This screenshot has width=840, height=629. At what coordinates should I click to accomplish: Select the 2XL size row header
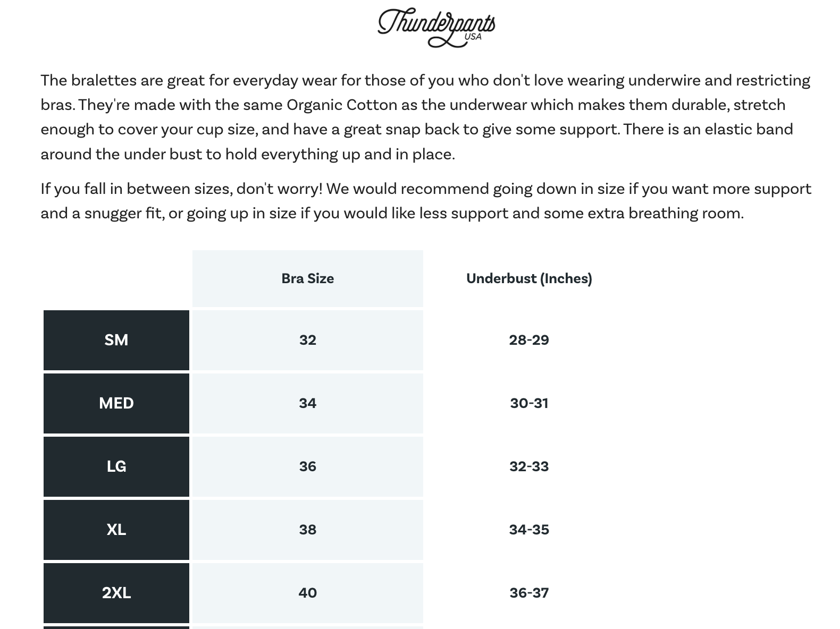click(x=116, y=593)
